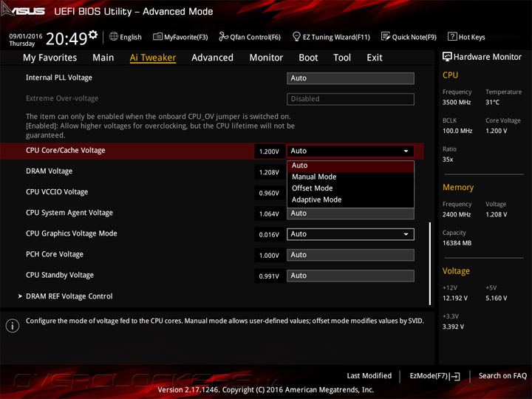Switch to the Tool tab
Screen dimensions: 532x399
(342, 58)
